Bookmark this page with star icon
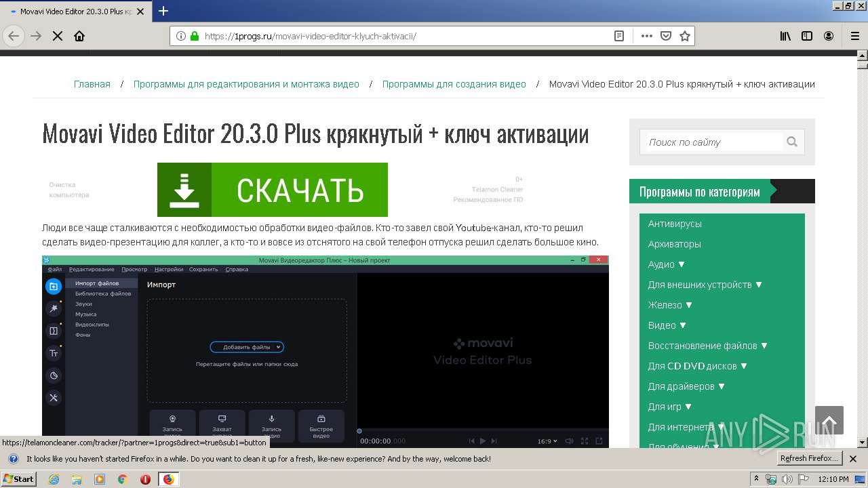Image resolution: width=868 pixels, height=488 pixels. [x=685, y=36]
